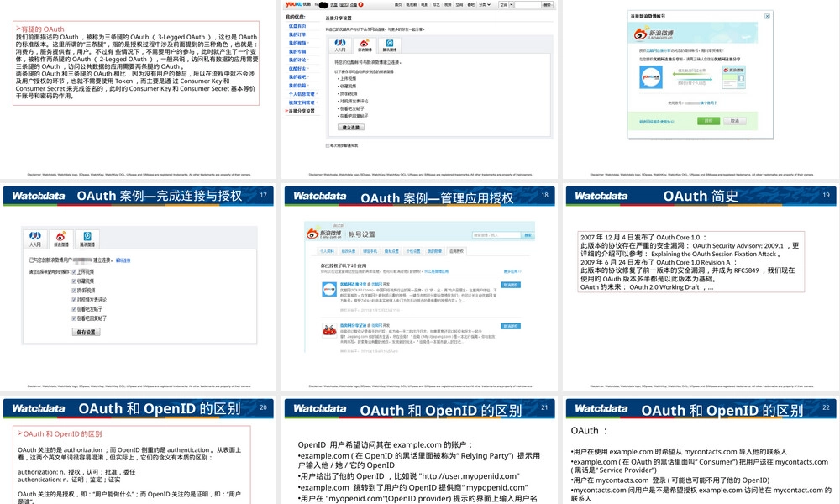This screenshot has width=840, height=504.
Task: Click the Youku app icon in slide 18's authorized list
Action: pyautogui.click(x=329, y=289)
